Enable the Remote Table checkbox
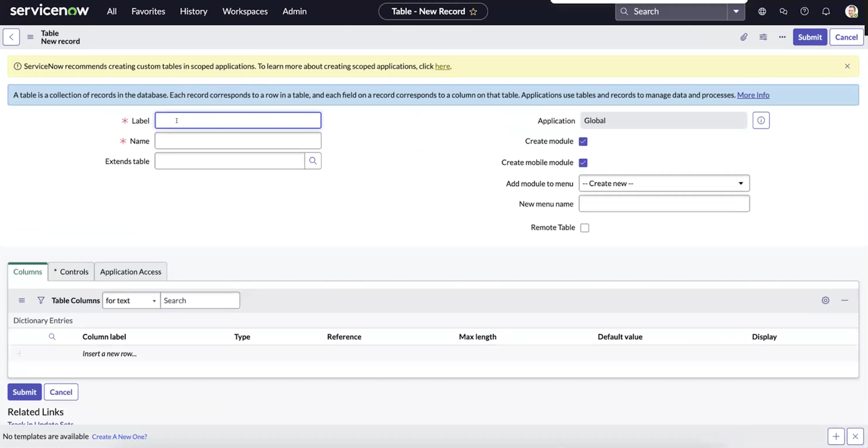This screenshot has width=868, height=448. pos(584,228)
